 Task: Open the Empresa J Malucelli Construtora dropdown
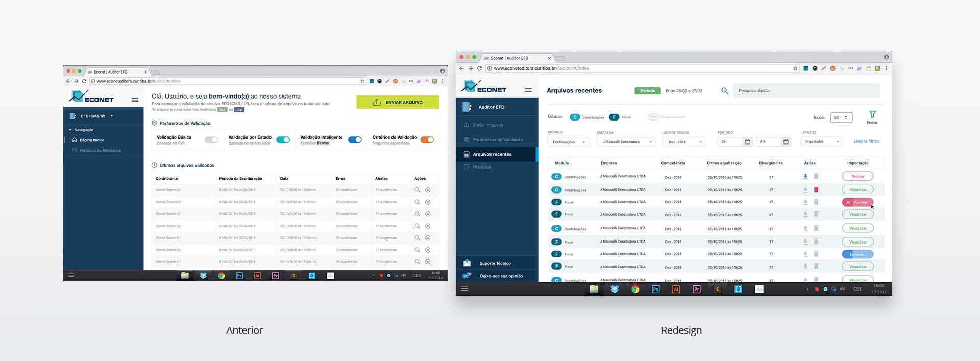tap(626, 142)
